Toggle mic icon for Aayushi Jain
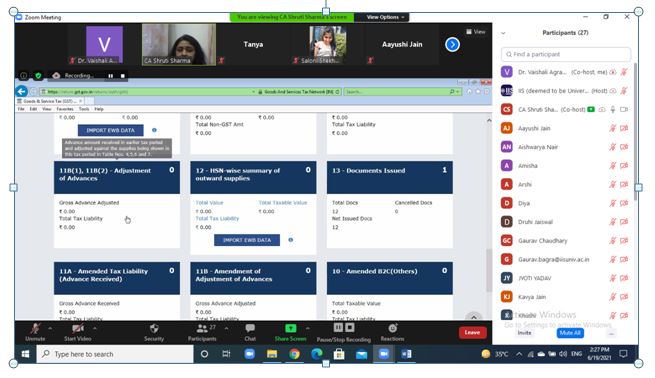Viewport: 655px width, 378px height. [x=612, y=128]
